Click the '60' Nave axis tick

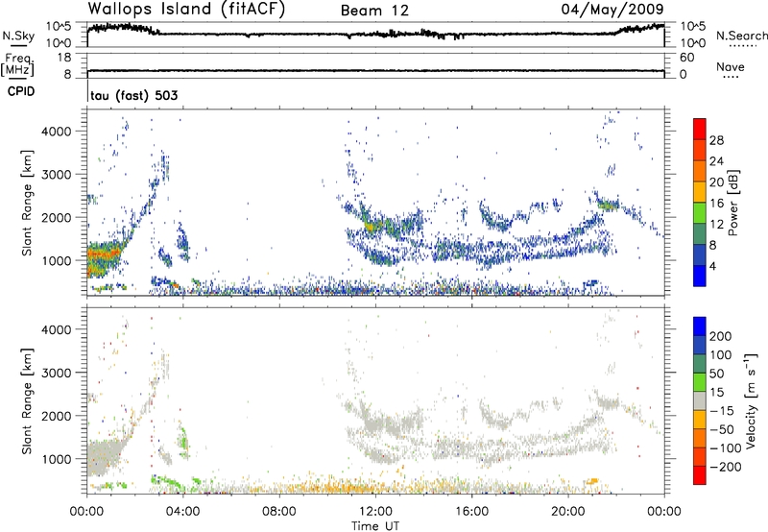click(686, 57)
